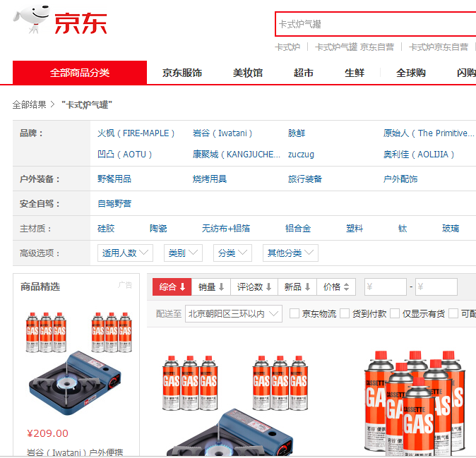Open the 全部商品分类 category menu

(x=80, y=73)
